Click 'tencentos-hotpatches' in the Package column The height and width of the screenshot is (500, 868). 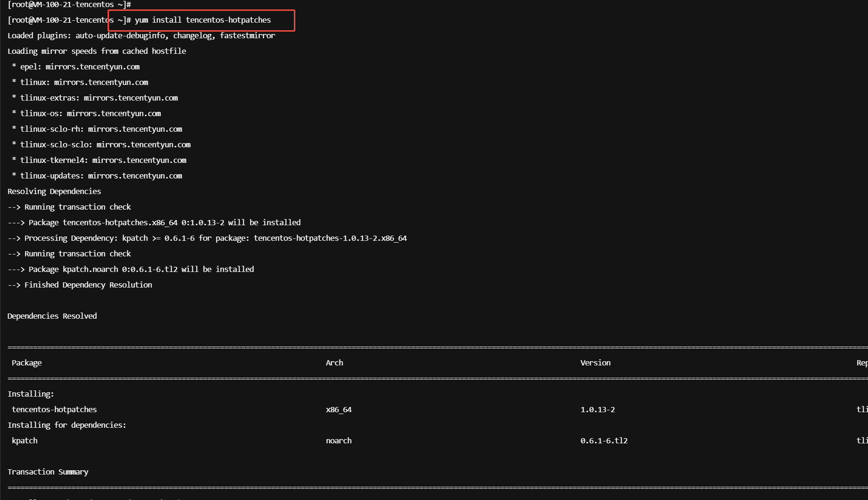click(x=54, y=409)
